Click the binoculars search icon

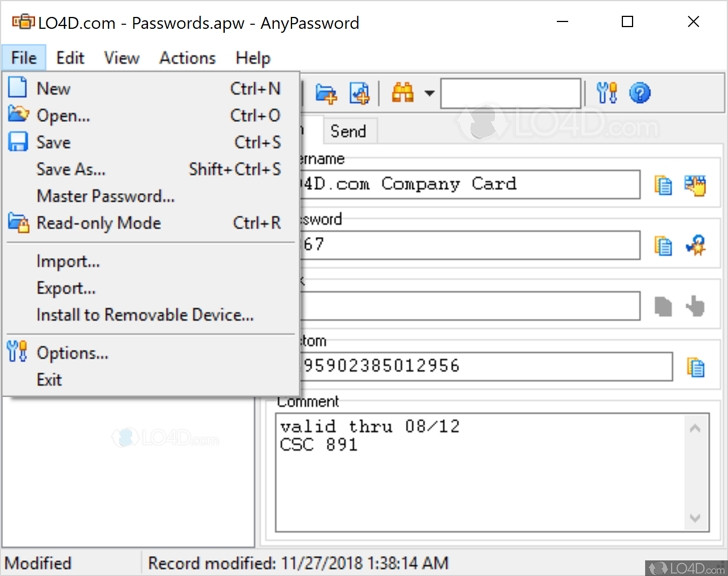point(403,93)
